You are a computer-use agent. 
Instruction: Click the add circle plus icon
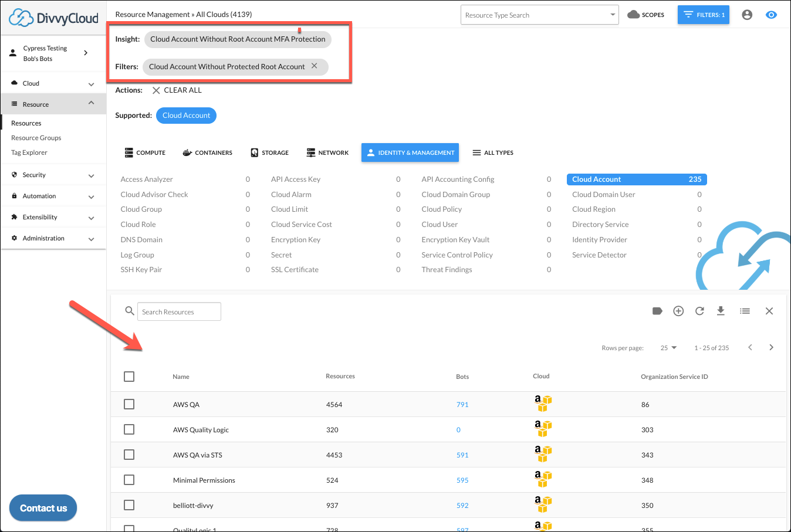[x=678, y=311]
